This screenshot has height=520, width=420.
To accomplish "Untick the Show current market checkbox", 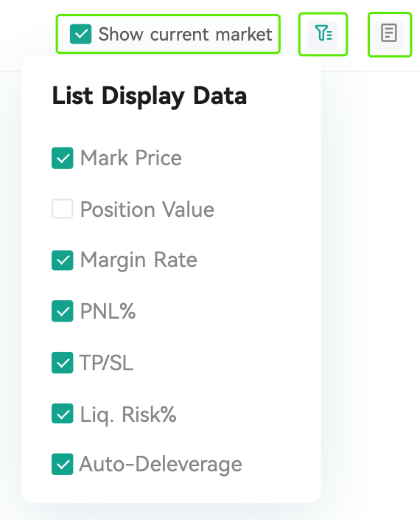I will pos(80,34).
